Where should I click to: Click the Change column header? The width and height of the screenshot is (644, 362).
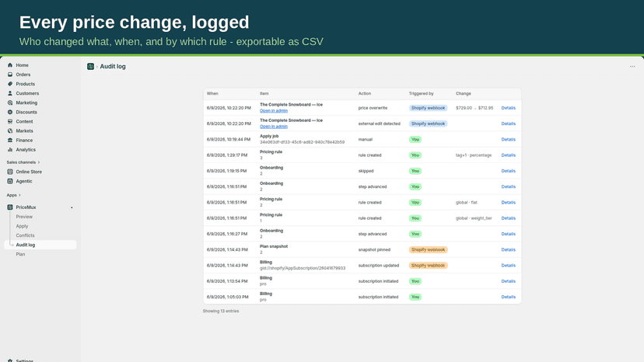[464, 93]
